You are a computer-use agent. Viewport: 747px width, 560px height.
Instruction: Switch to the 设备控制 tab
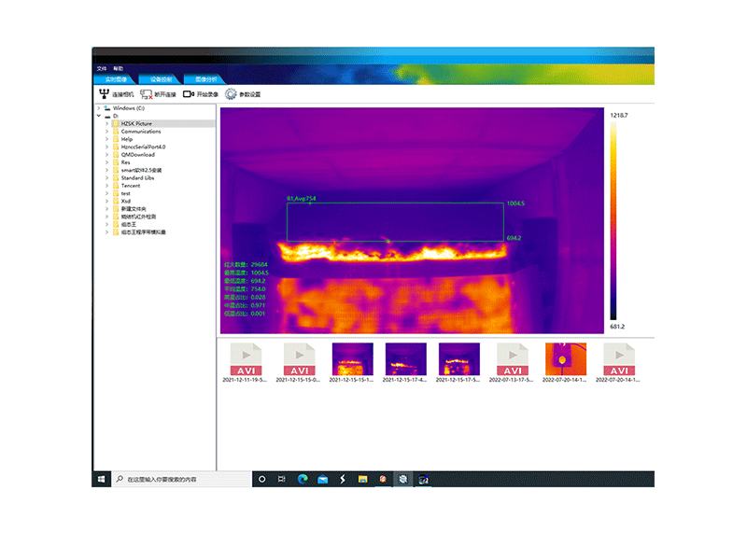coord(161,79)
